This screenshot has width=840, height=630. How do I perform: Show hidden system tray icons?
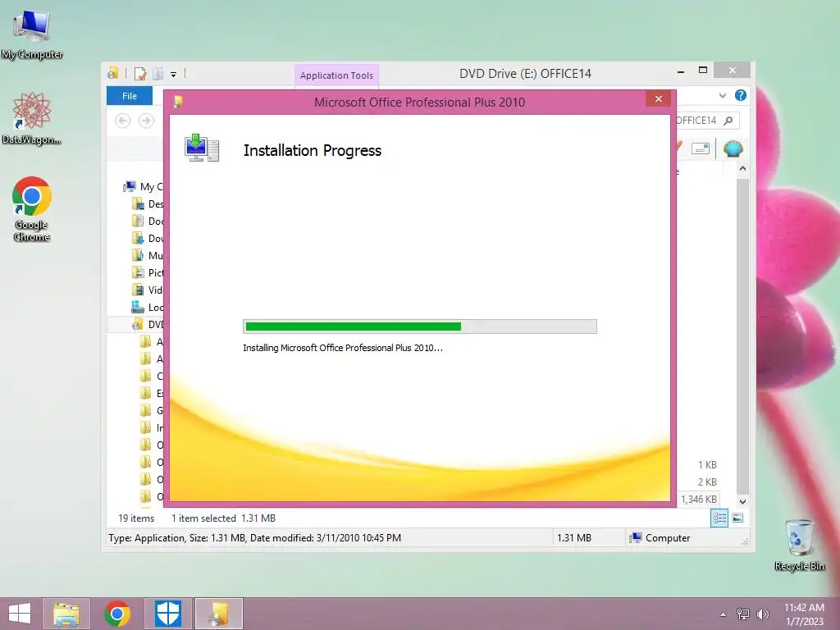click(x=723, y=614)
